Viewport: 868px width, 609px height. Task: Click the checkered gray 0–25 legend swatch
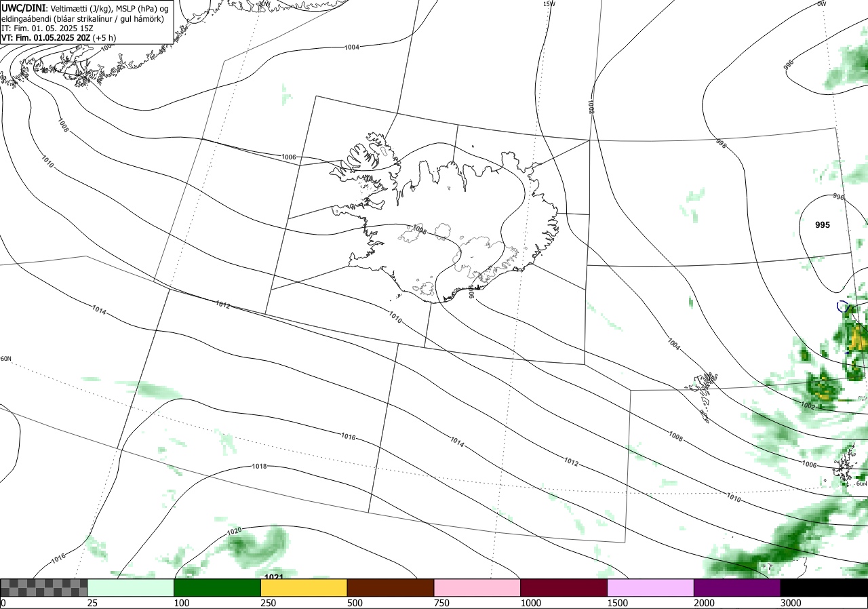tap(44, 587)
